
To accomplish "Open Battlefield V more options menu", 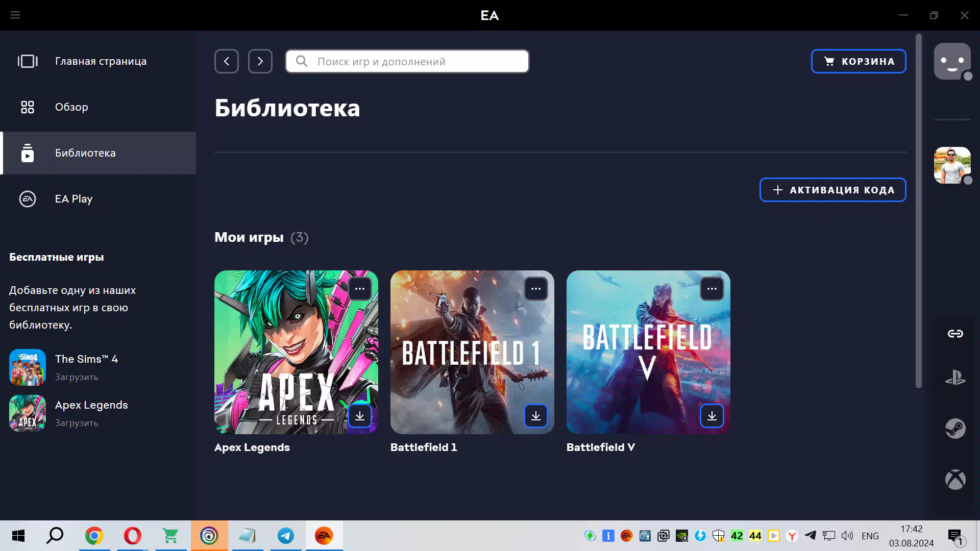I will 712,289.
